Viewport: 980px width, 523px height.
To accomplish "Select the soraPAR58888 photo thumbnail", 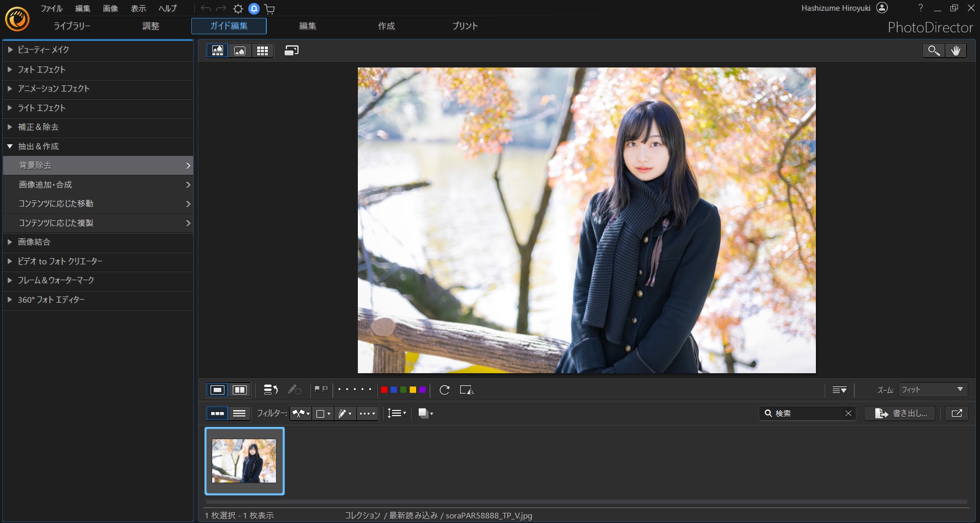I will coord(244,461).
